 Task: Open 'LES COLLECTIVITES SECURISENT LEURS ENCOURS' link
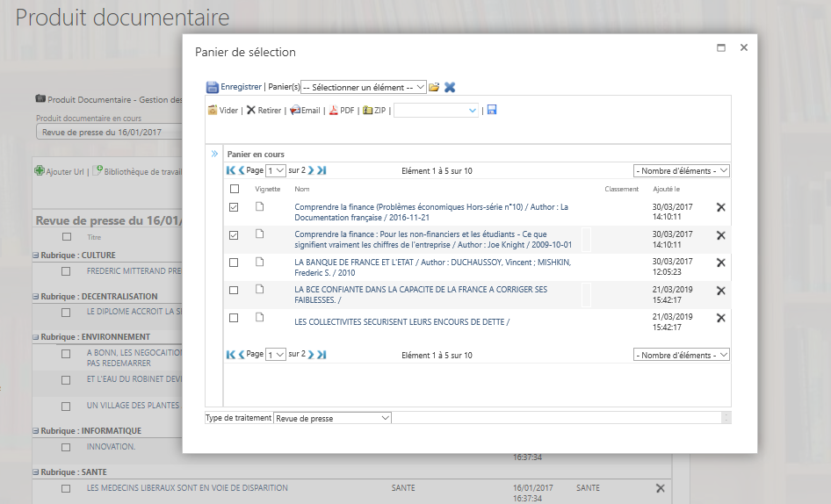(x=401, y=321)
